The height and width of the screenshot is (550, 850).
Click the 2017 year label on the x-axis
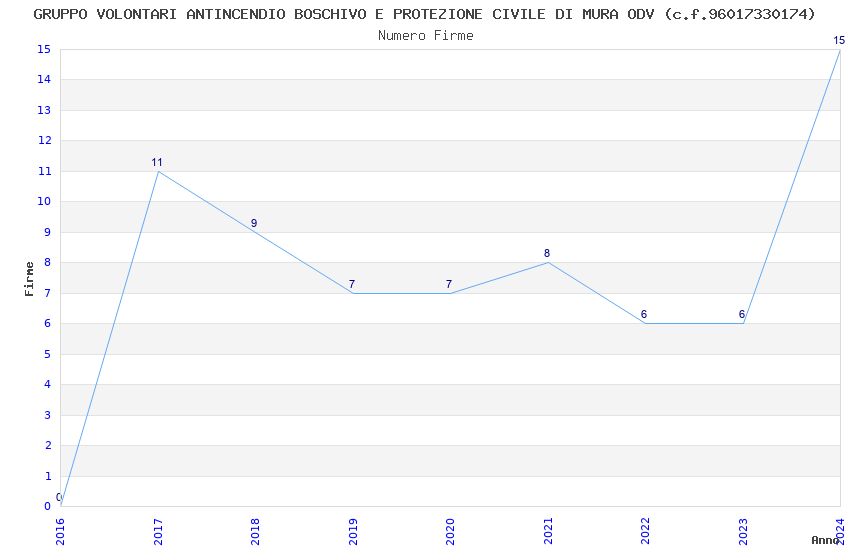pyautogui.click(x=158, y=530)
